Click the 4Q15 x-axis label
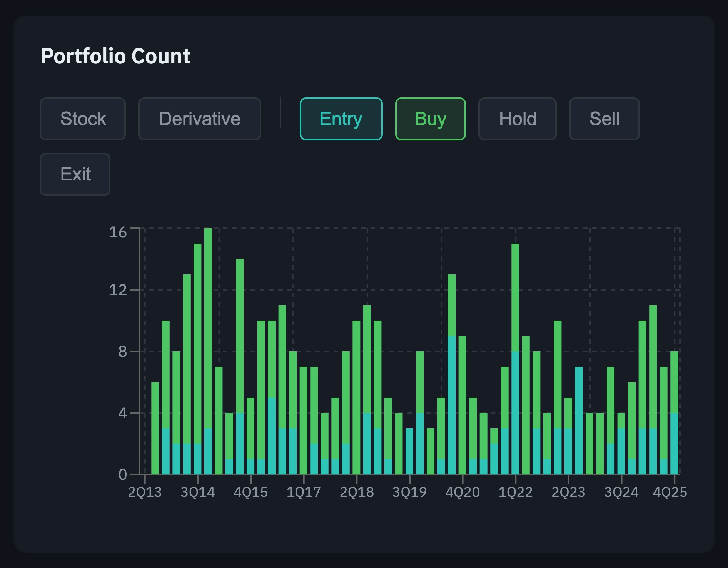Viewport: 728px width, 568px height. pos(251,492)
